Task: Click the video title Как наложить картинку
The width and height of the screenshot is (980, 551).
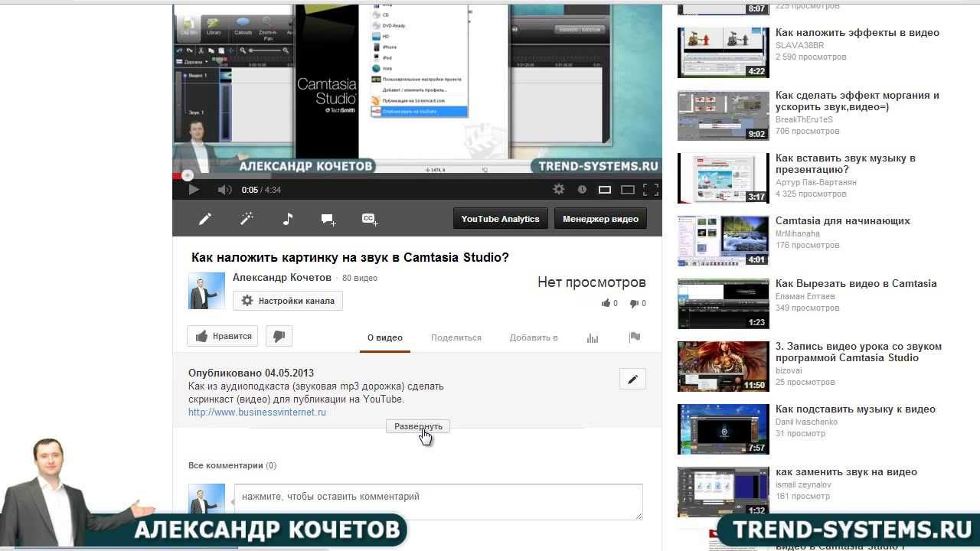Action: pos(350,258)
